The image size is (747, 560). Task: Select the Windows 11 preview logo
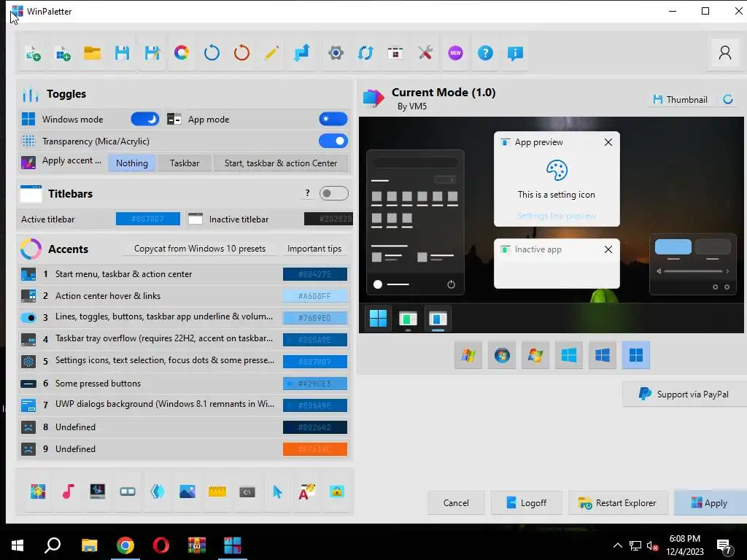pos(636,355)
